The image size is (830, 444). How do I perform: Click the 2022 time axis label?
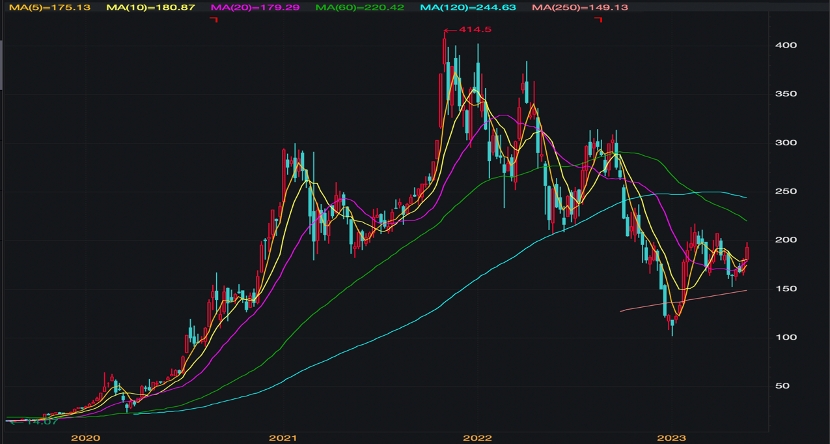coord(477,438)
